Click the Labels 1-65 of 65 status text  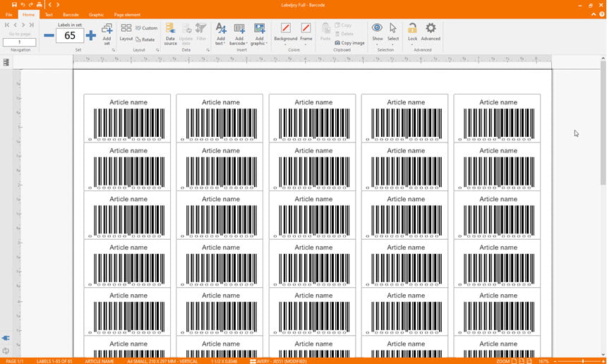(54, 361)
